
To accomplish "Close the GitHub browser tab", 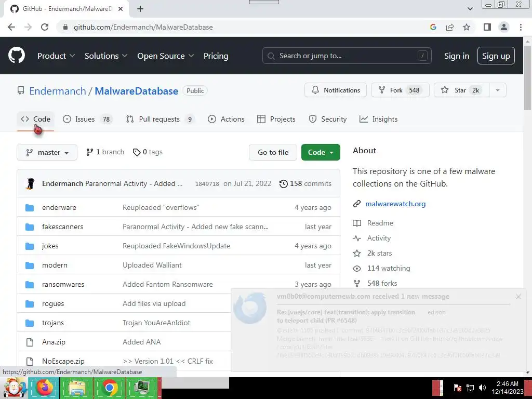I will pos(121,9).
